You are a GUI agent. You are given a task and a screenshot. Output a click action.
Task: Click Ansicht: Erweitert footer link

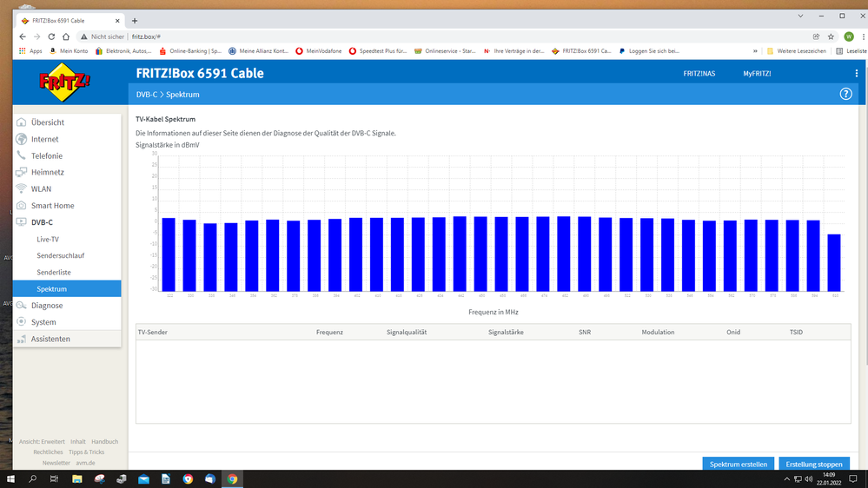point(42,441)
